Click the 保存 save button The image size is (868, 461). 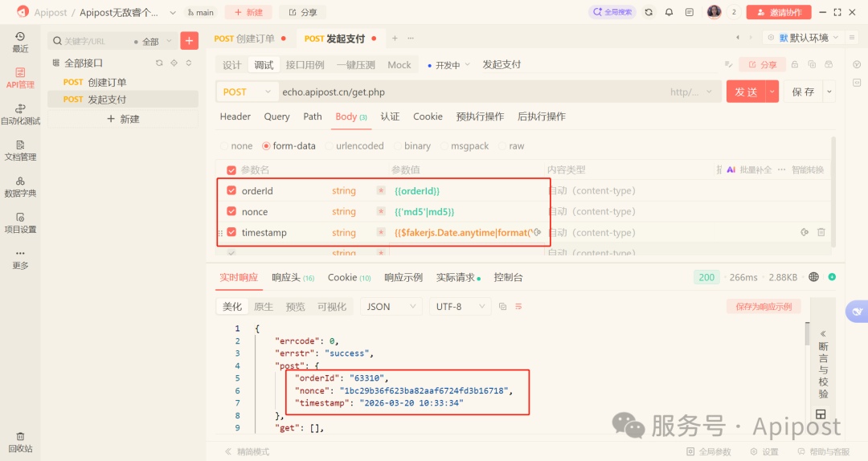803,92
